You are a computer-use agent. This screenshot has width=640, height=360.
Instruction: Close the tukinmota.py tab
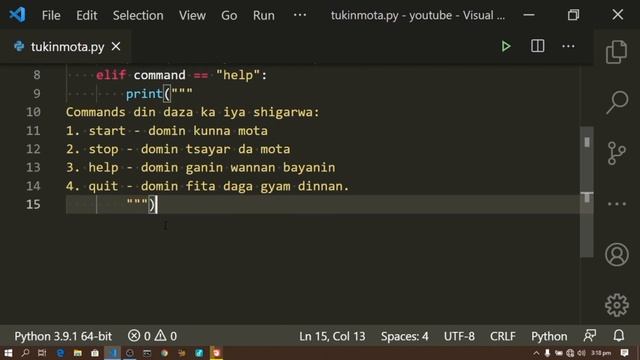click(116, 47)
